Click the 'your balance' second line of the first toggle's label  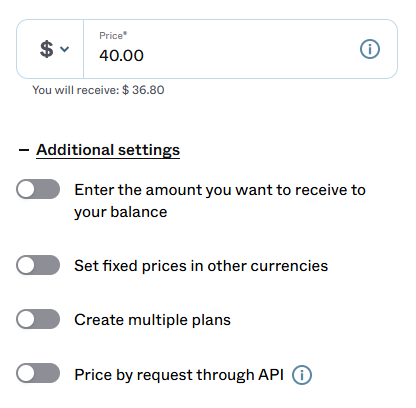[121, 212]
